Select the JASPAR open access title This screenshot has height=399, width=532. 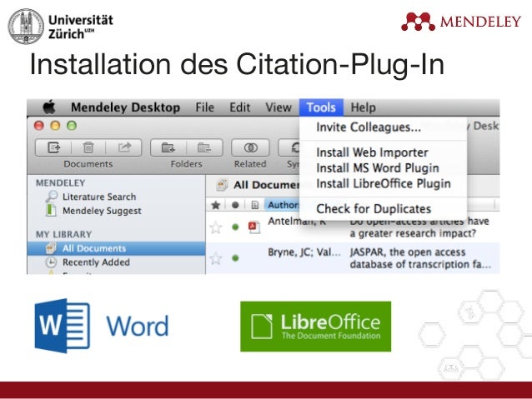coord(421,258)
